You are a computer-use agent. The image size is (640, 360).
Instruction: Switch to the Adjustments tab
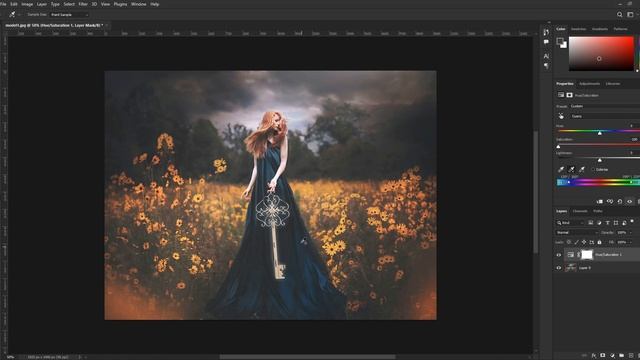[x=589, y=84]
